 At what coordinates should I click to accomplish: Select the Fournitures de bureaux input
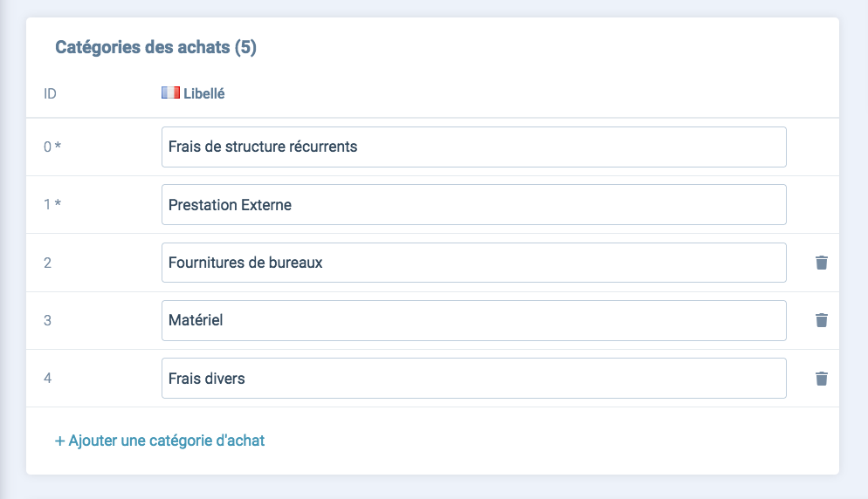click(474, 263)
